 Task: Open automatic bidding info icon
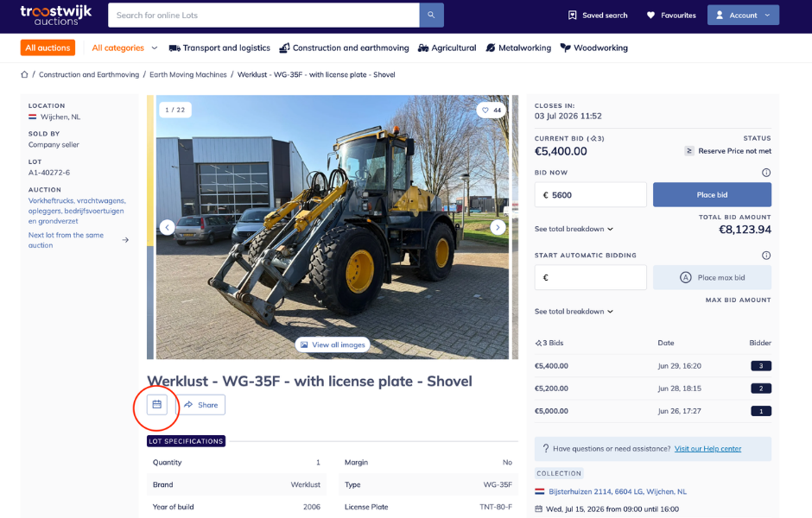tap(766, 256)
